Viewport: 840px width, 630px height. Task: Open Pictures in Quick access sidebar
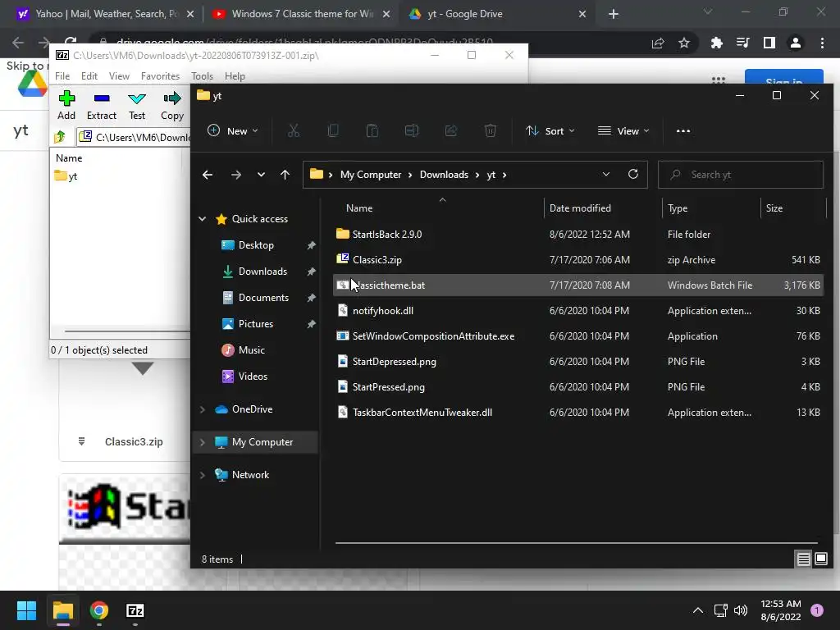256,324
